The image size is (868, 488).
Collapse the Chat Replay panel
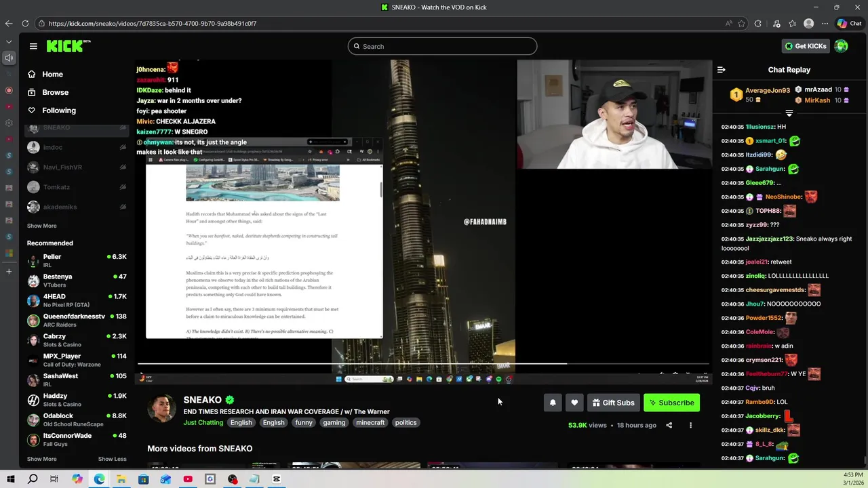pyautogui.click(x=722, y=70)
